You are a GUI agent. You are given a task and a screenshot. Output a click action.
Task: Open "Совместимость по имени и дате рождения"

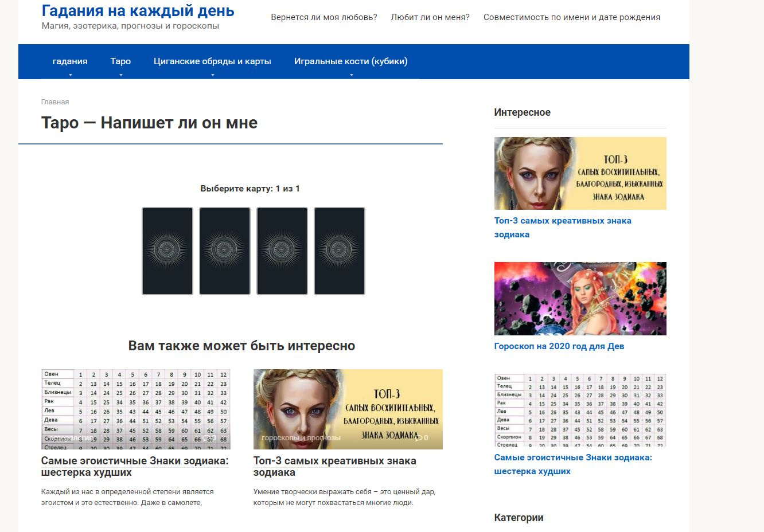[x=572, y=17]
